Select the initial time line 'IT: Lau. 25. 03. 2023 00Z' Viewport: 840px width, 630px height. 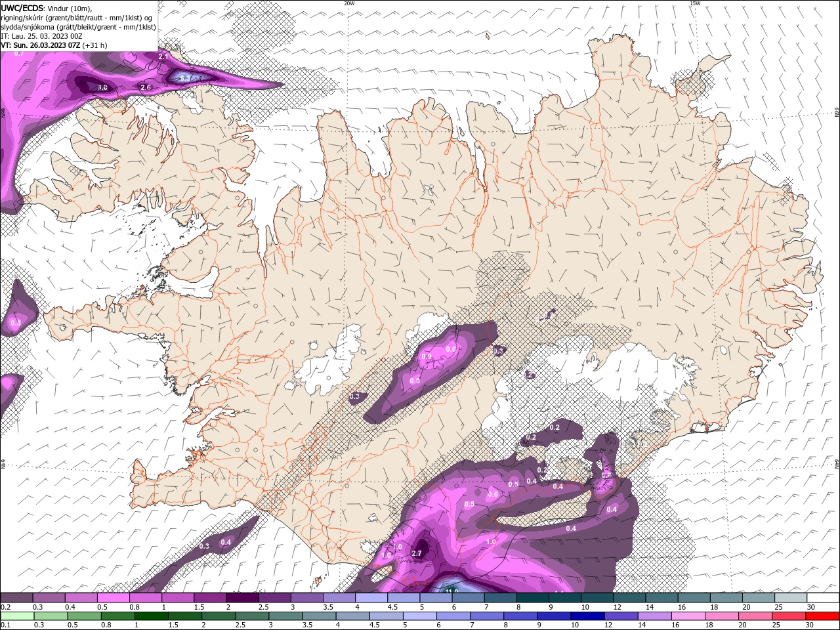coord(41,36)
